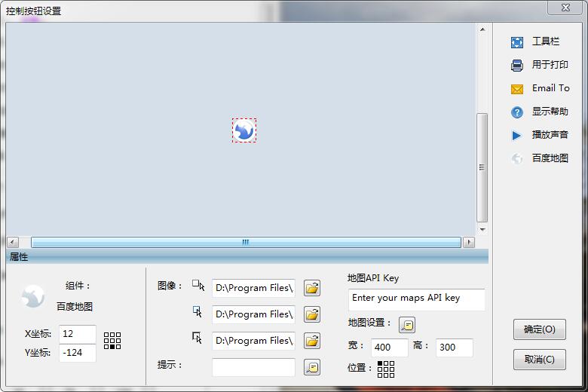Choose the Email To envelope icon

517,89
